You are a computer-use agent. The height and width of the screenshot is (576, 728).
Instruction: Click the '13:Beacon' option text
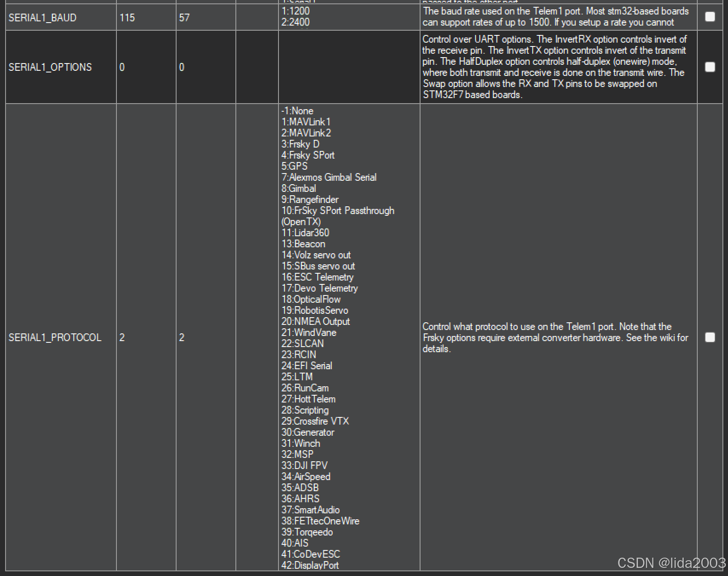coord(303,244)
